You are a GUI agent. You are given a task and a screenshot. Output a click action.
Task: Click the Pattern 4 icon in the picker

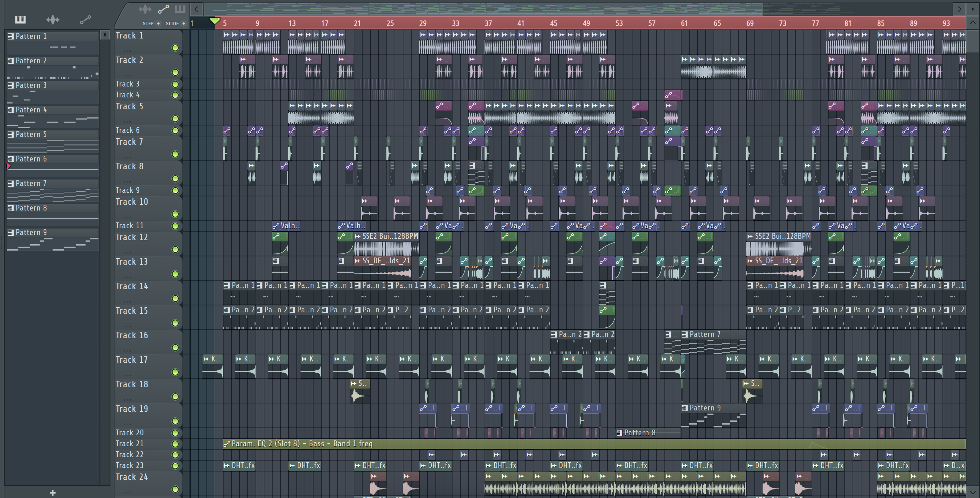click(11, 110)
